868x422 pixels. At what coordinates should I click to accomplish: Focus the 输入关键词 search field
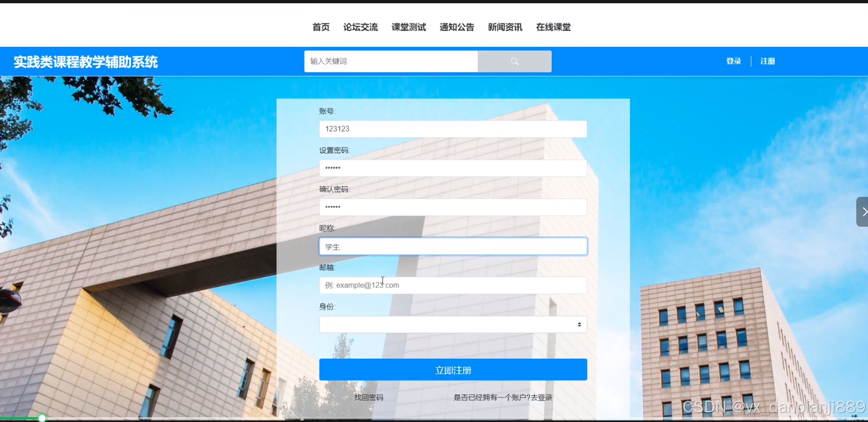[x=391, y=61]
